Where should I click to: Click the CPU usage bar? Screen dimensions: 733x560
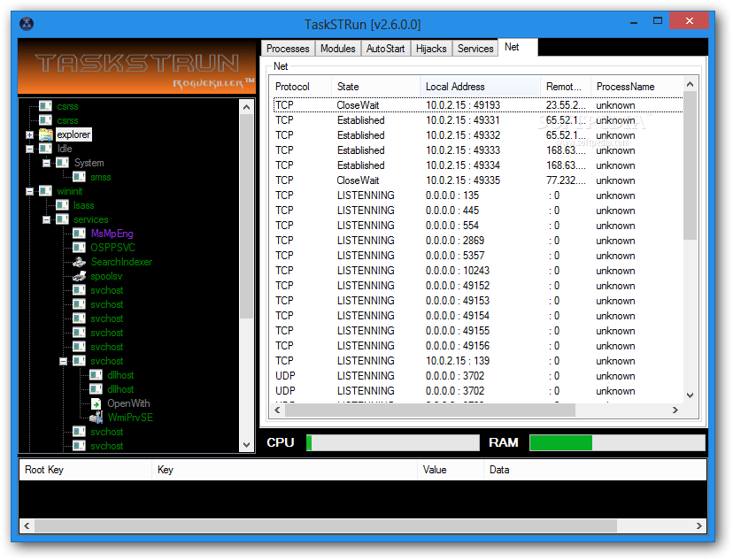point(393,442)
